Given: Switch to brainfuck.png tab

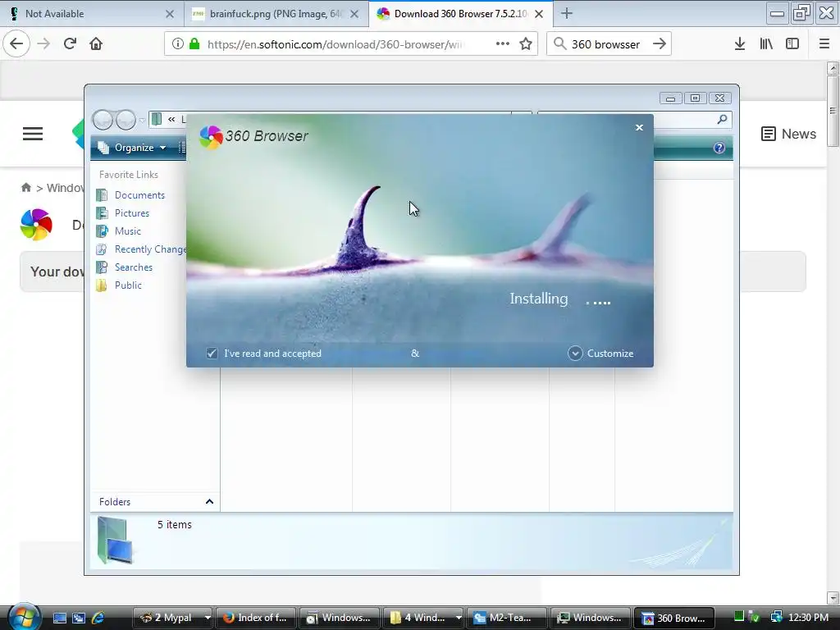Looking at the screenshot, I should [276, 14].
